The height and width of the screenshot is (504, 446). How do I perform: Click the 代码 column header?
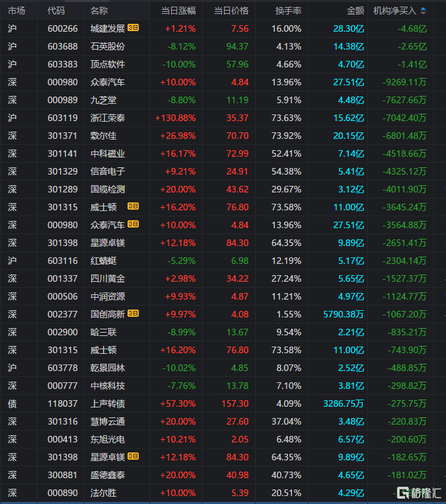(x=56, y=11)
